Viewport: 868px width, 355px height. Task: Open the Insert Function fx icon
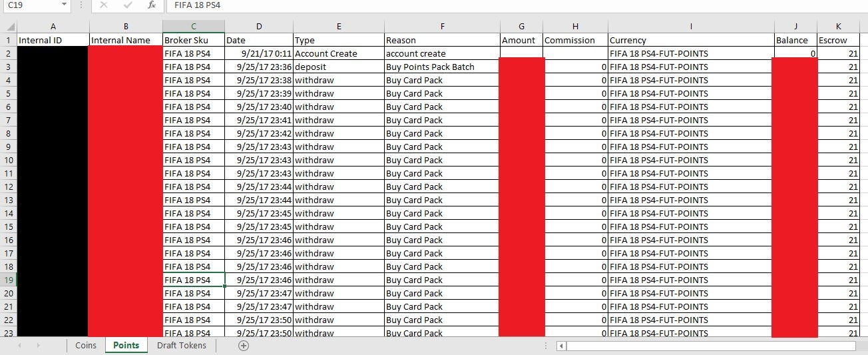point(152,5)
